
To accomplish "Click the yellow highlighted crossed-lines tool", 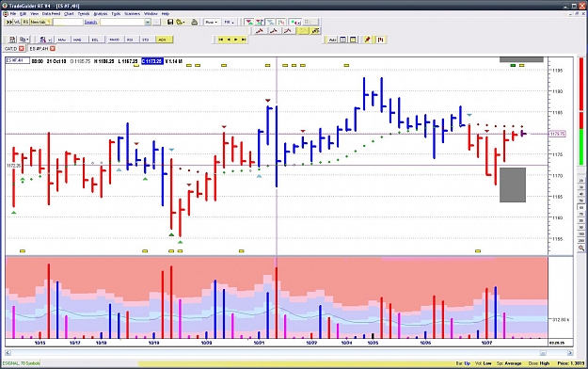I will point(303,31).
